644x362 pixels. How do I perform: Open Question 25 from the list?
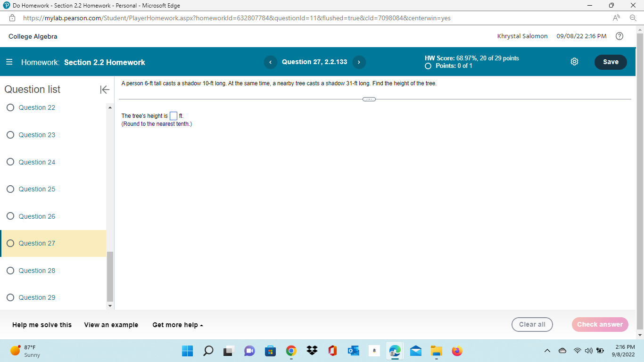coord(37,189)
